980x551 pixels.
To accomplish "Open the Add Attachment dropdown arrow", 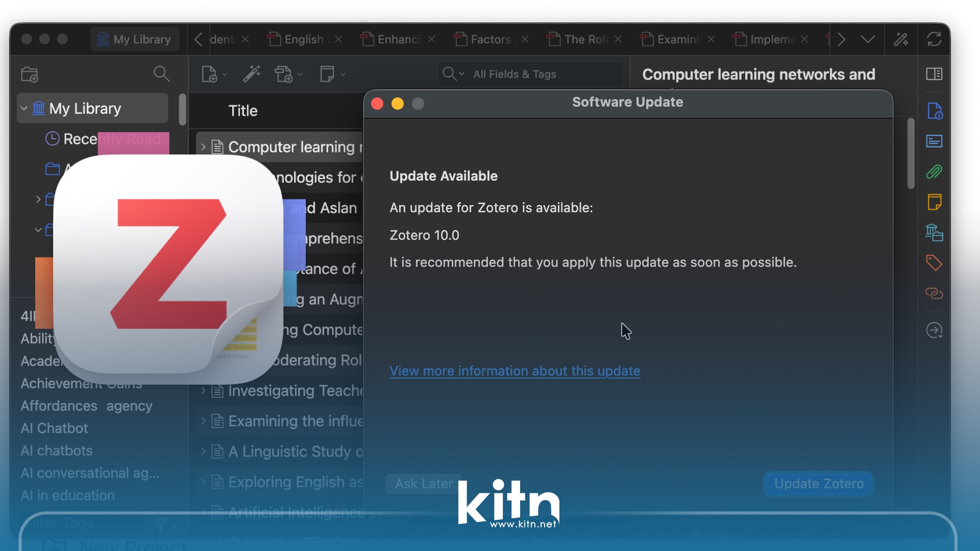I will pos(300,75).
